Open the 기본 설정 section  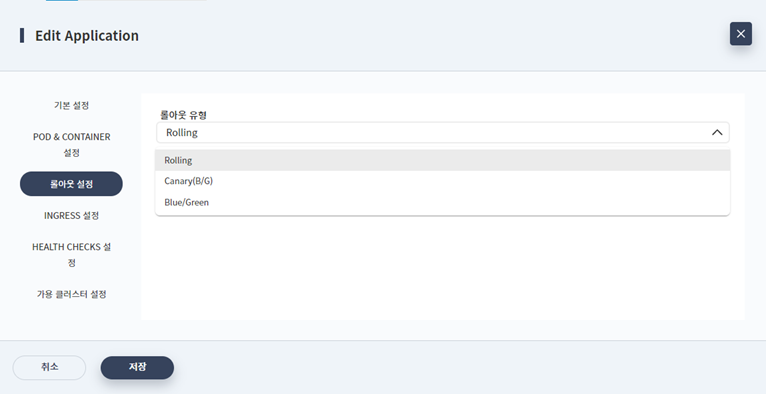[71, 105]
